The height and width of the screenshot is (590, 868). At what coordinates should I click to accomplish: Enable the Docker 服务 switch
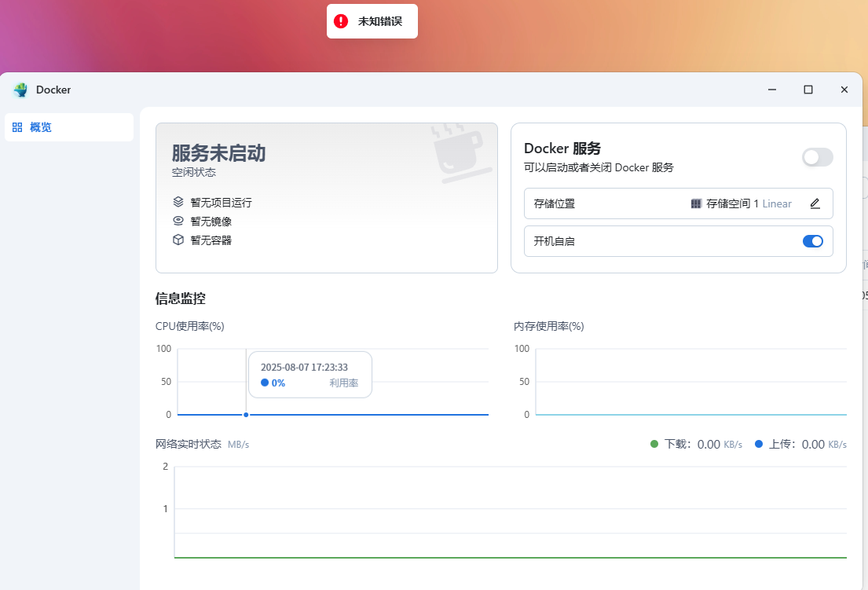pyautogui.click(x=817, y=157)
